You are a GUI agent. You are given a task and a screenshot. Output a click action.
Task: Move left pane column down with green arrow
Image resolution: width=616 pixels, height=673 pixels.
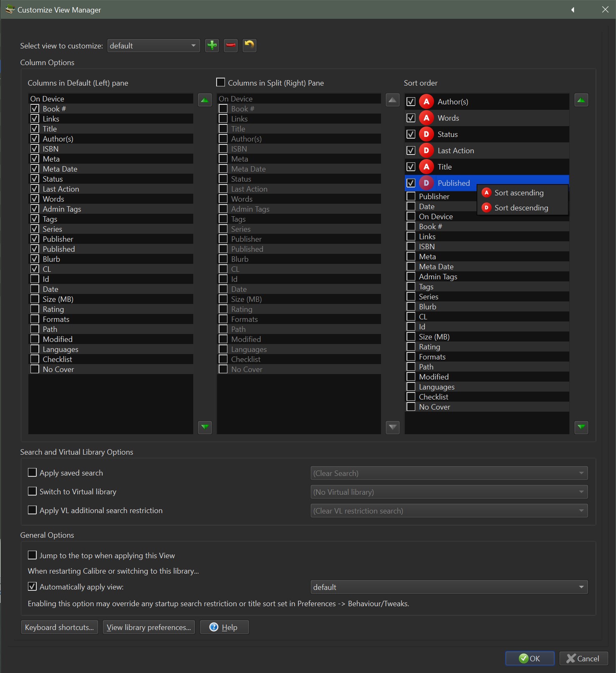[205, 427]
